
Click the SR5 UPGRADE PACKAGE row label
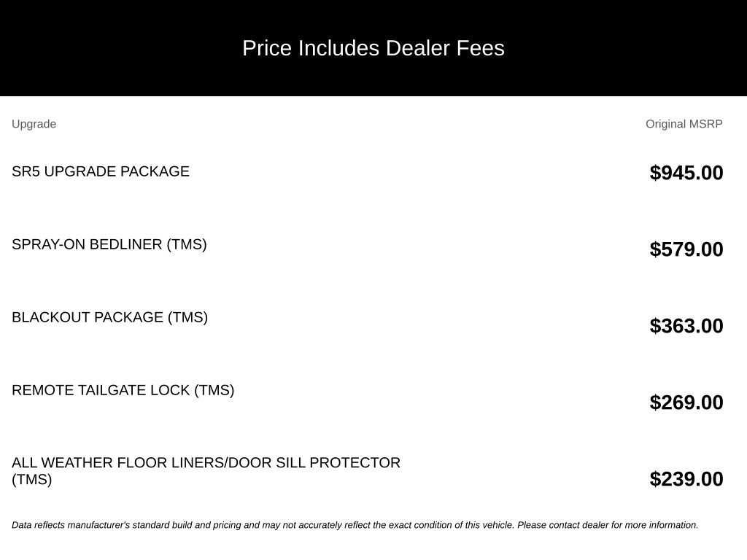coord(101,171)
